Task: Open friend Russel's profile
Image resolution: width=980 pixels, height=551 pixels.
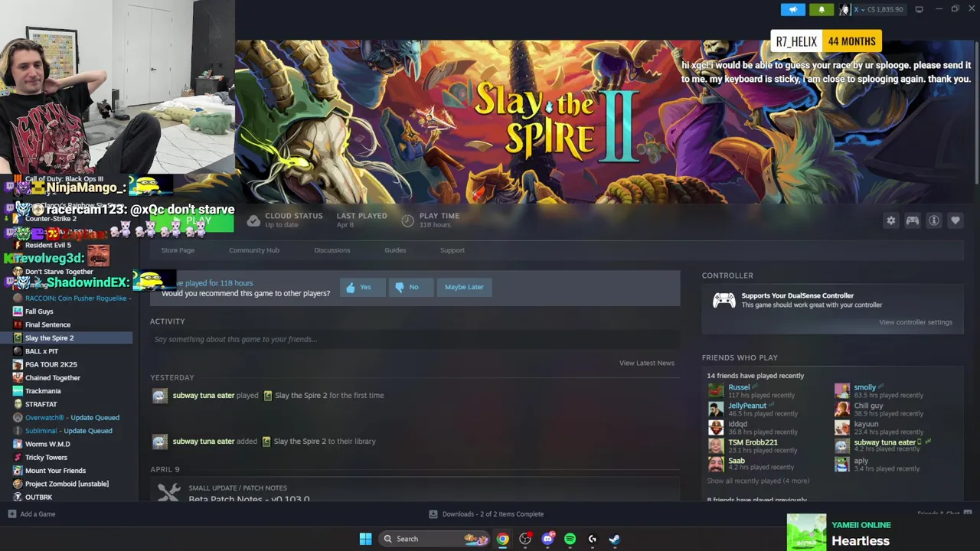Action: [739, 387]
